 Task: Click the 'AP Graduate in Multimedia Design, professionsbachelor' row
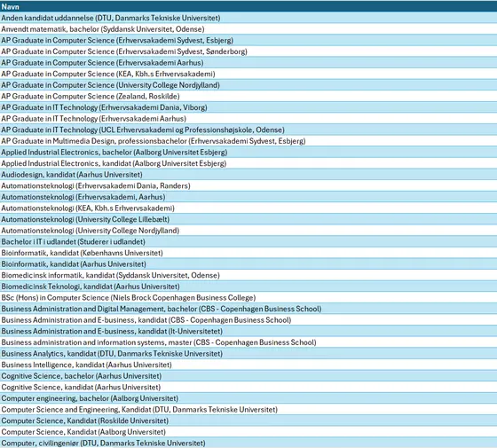(x=248, y=141)
